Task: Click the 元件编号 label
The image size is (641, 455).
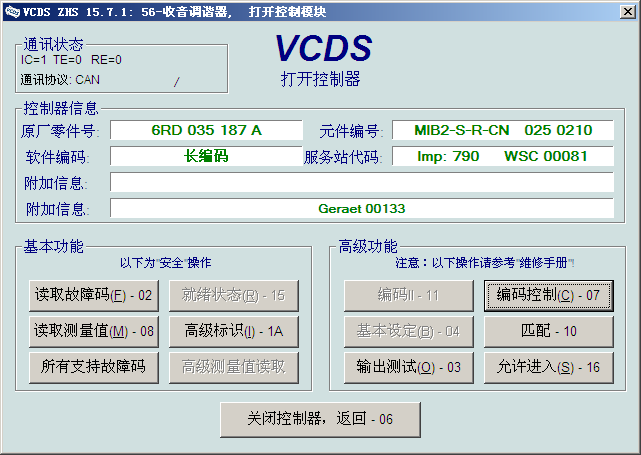Action: click(351, 131)
